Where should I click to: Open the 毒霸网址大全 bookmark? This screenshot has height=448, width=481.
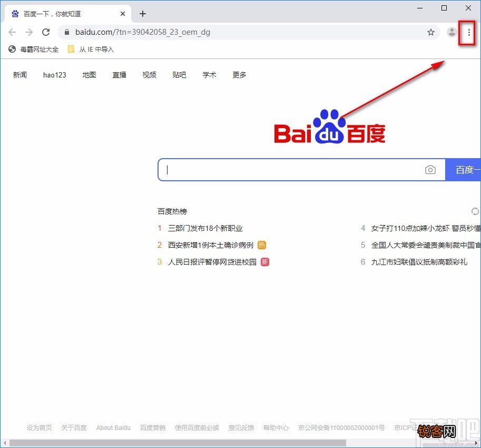[x=33, y=50]
